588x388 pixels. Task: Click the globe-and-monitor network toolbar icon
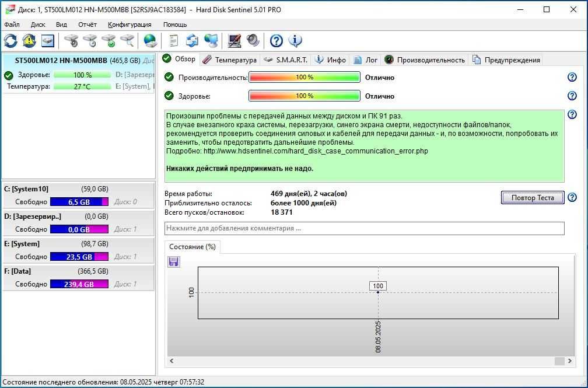(x=211, y=40)
